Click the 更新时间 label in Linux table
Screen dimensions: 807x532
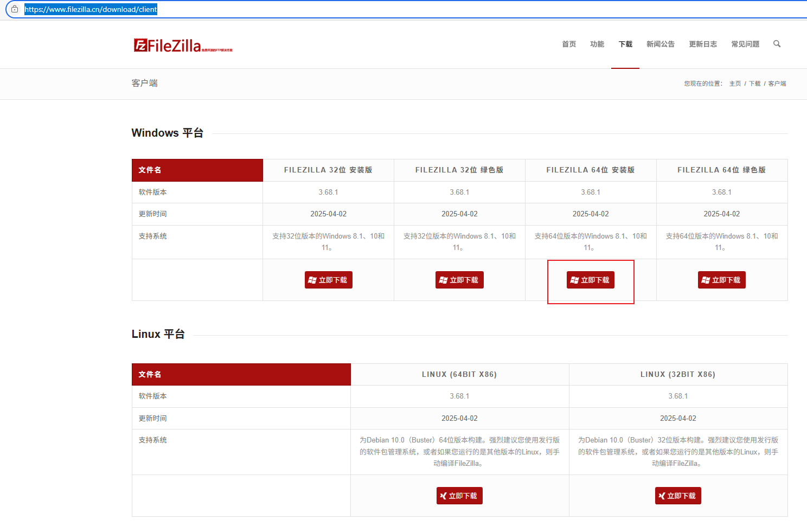153,419
